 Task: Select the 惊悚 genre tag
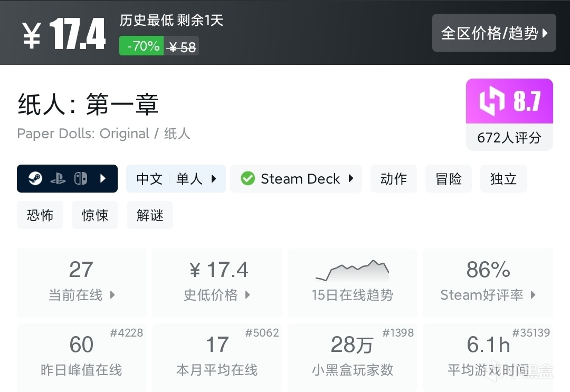tap(95, 215)
